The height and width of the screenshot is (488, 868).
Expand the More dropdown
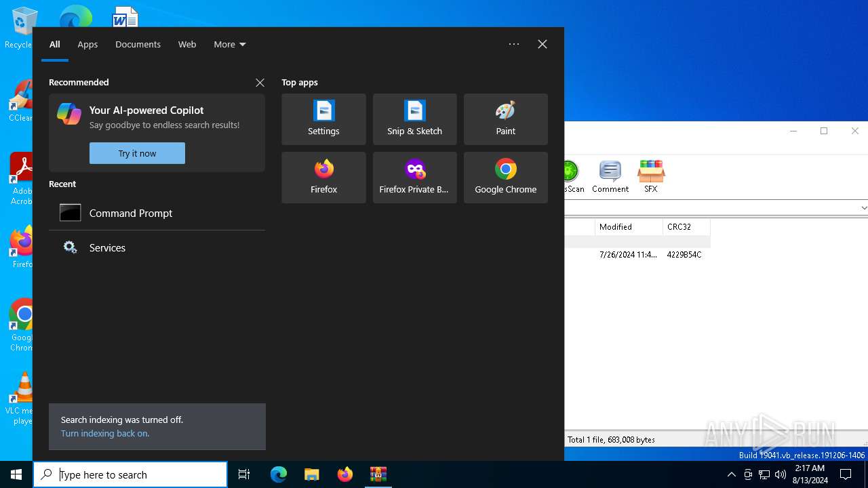230,44
